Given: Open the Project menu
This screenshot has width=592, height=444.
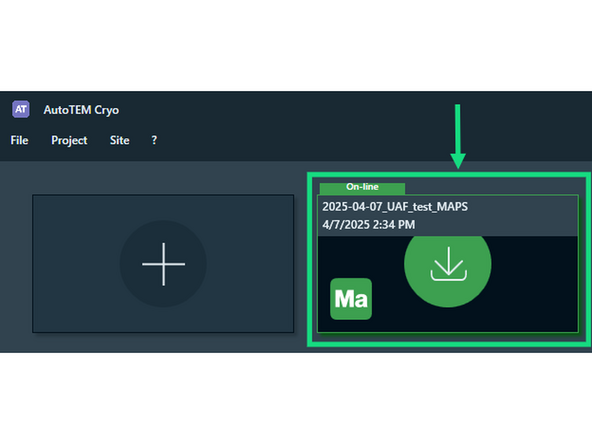Looking at the screenshot, I should 69,140.
